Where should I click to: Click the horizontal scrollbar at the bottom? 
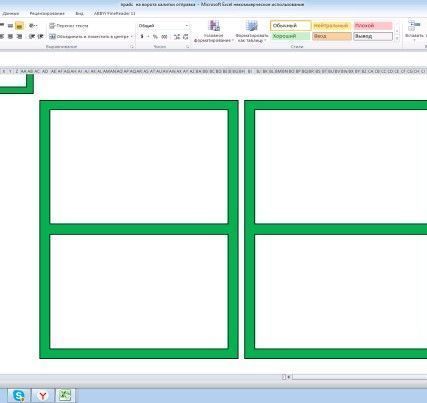click(x=360, y=377)
